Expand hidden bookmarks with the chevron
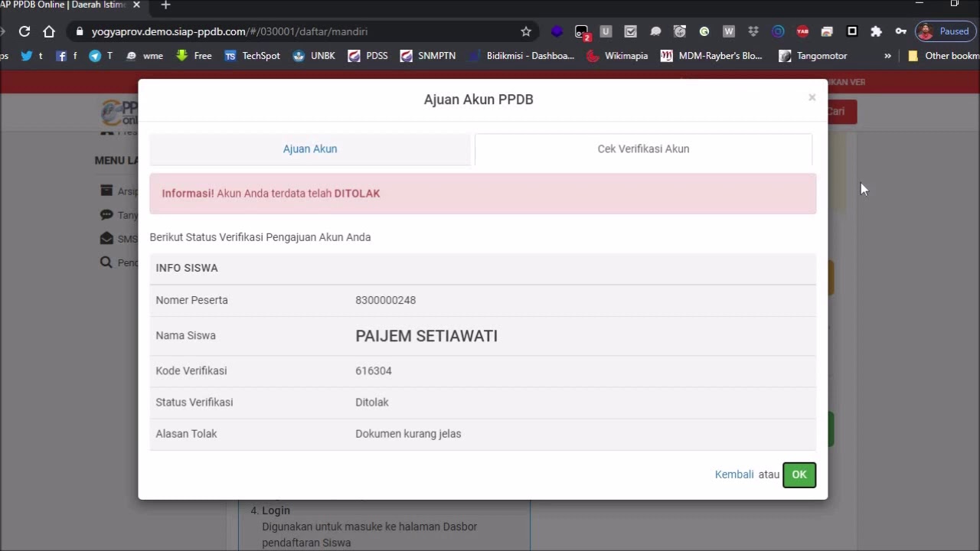The width and height of the screenshot is (980, 551). (887, 56)
